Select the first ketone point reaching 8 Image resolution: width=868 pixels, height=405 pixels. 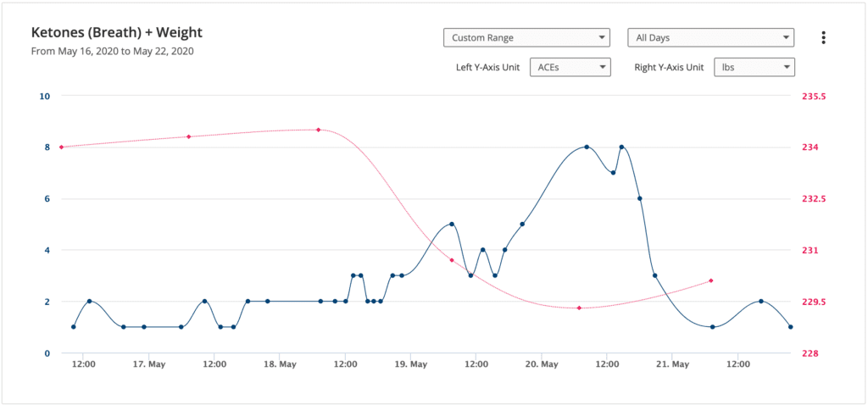point(587,147)
